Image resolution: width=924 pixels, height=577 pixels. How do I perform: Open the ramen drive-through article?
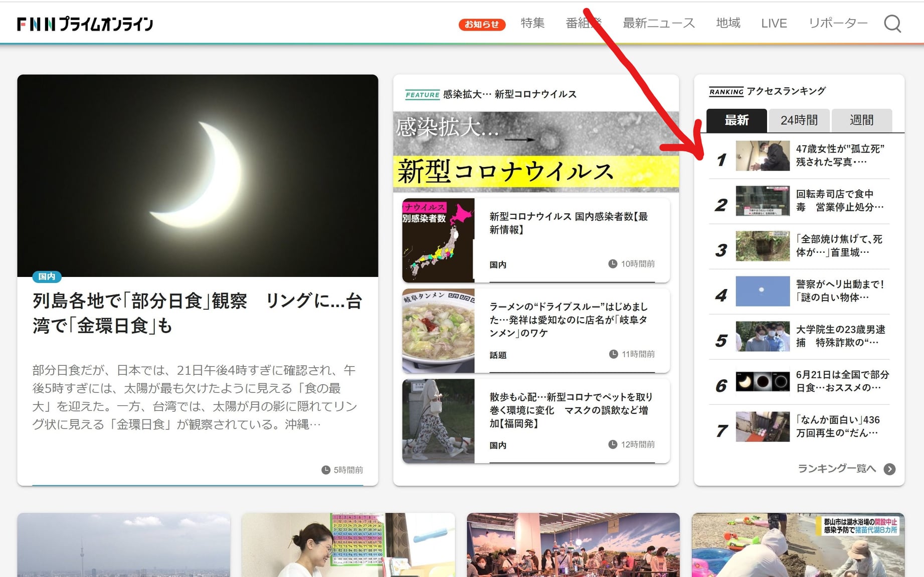pos(568,320)
